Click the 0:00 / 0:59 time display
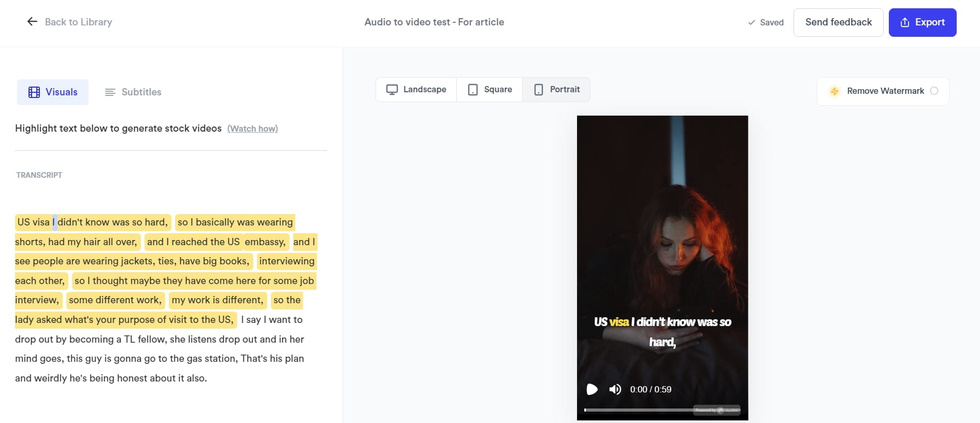 (x=651, y=389)
